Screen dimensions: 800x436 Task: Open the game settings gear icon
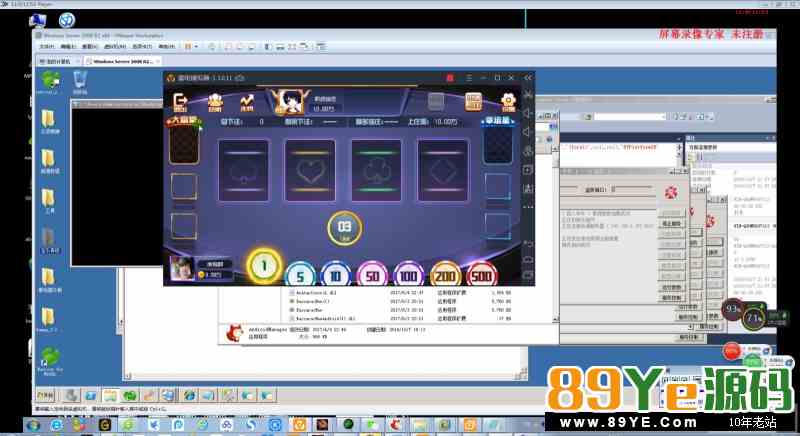point(508,101)
